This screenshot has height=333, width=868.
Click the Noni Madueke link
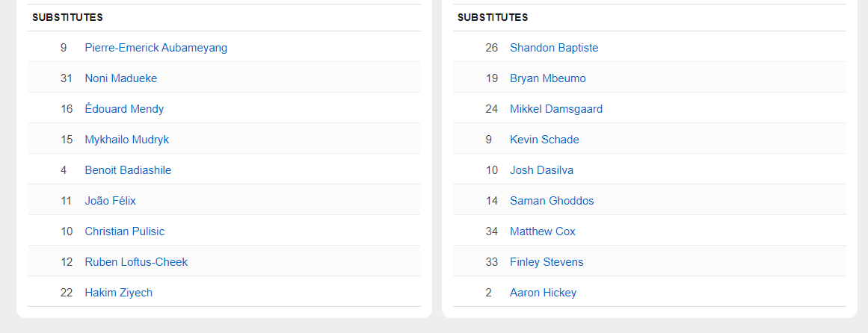pos(120,78)
